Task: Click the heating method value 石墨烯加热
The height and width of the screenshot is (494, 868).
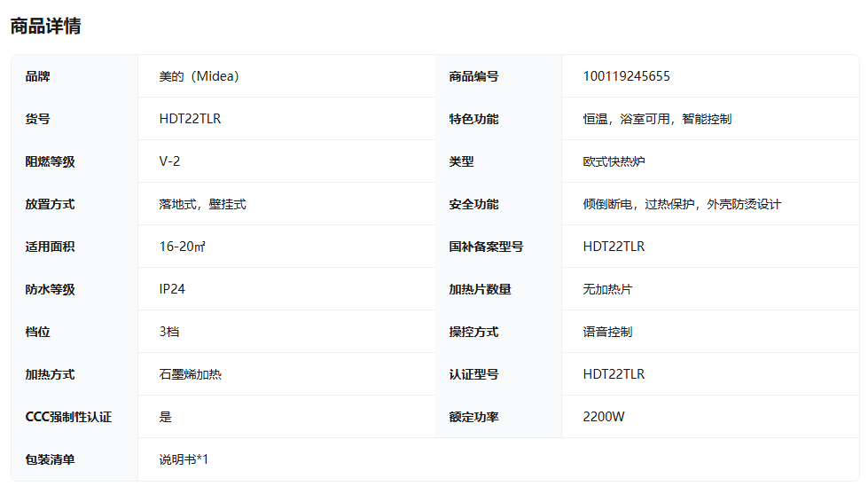Action: click(x=190, y=374)
